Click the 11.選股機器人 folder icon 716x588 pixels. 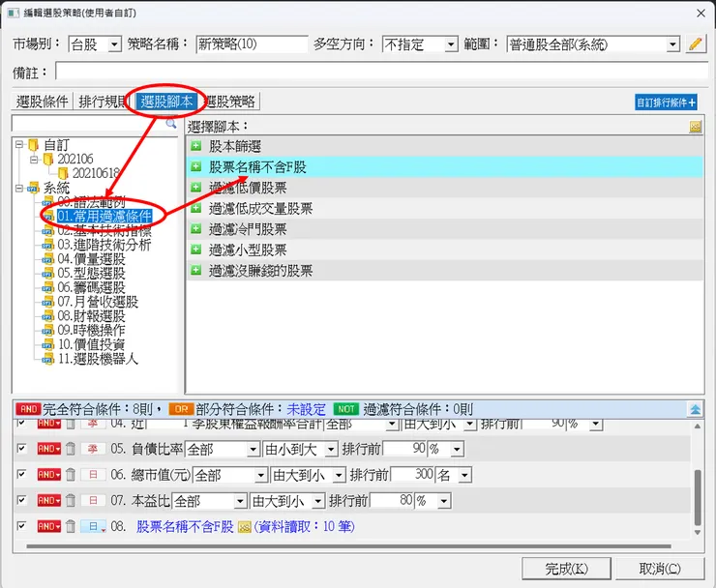(48, 360)
